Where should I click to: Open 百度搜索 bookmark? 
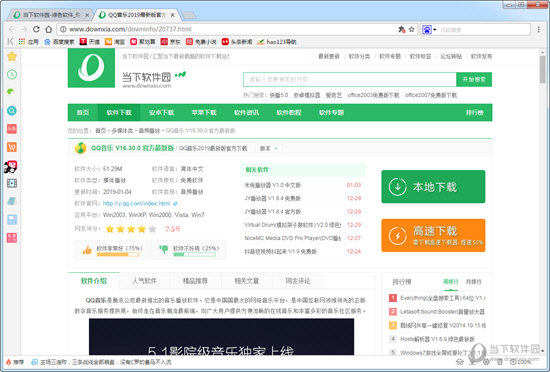(59, 42)
